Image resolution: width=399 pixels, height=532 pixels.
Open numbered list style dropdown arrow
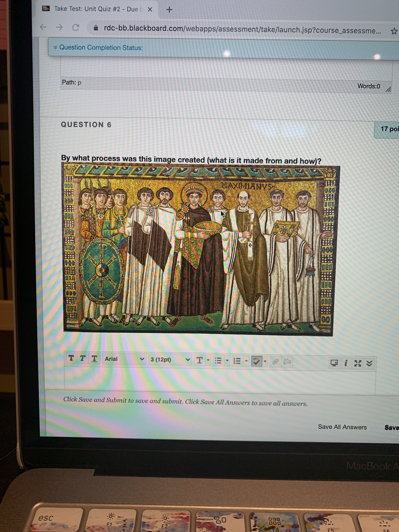point(246,361)
